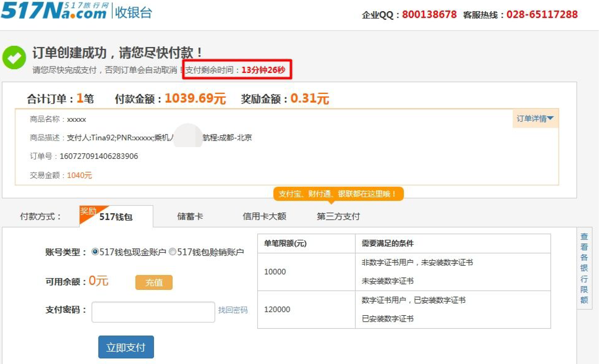
Task: Click the green success checkmark icon
Action: pyautogui.click(x=14, y=57)
